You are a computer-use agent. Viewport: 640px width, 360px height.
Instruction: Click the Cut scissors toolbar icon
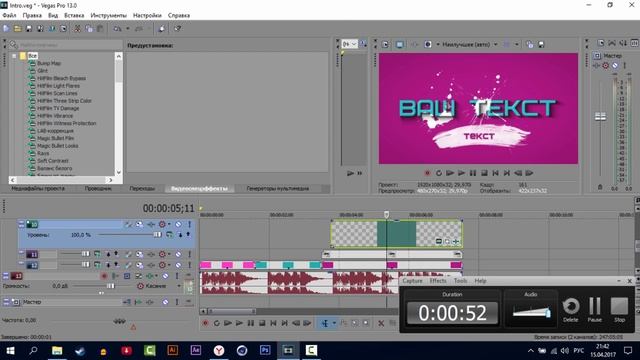click(x=77, y=29)
